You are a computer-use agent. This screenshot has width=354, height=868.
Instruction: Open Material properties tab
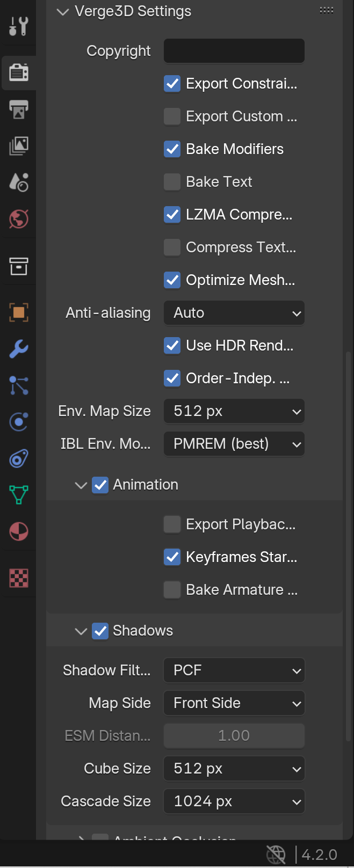[18, 531]
